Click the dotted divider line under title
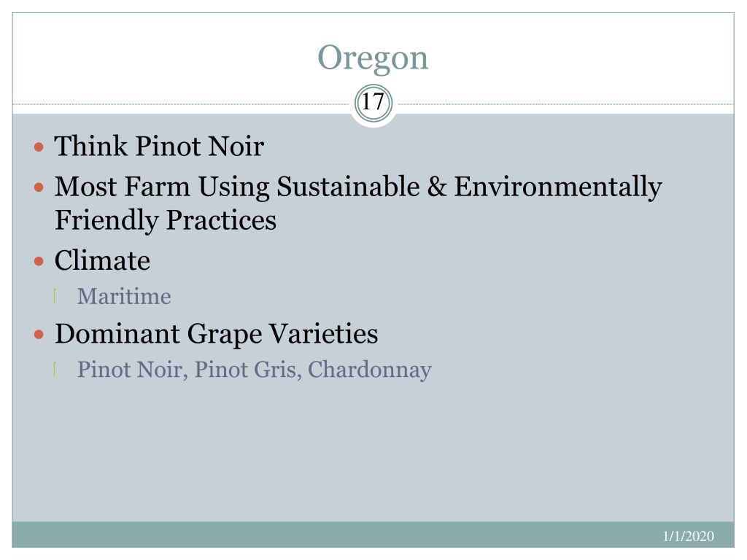The width and height of the screenshot is (747, 560). [x=181, y=104]
